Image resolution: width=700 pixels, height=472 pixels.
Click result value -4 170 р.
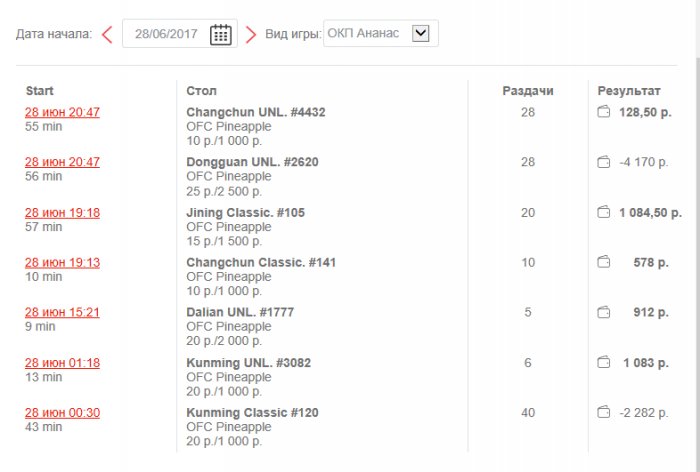644,162
